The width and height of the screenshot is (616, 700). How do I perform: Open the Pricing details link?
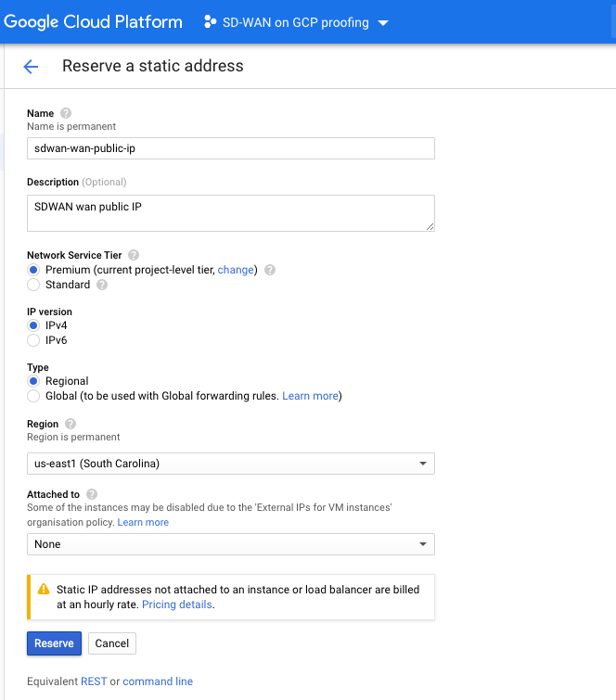(177, 605)
